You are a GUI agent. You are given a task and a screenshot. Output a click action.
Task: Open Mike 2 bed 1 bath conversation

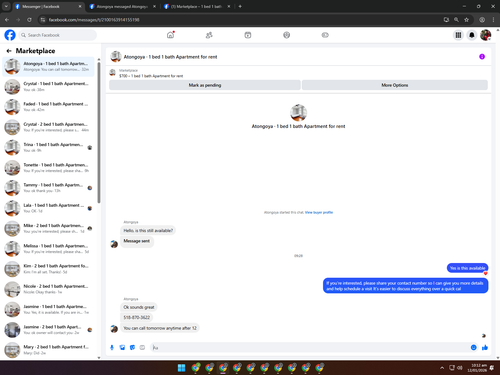tap(49, 228)
